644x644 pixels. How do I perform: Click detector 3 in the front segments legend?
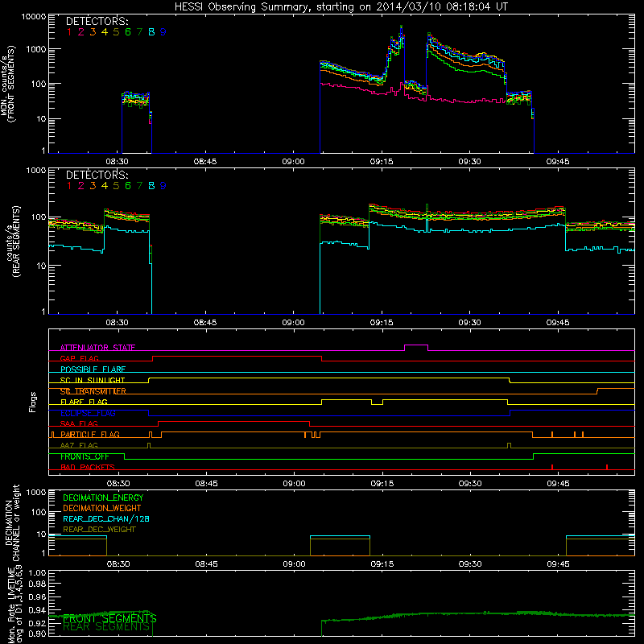pyautogui.click(x=93, y=32)
